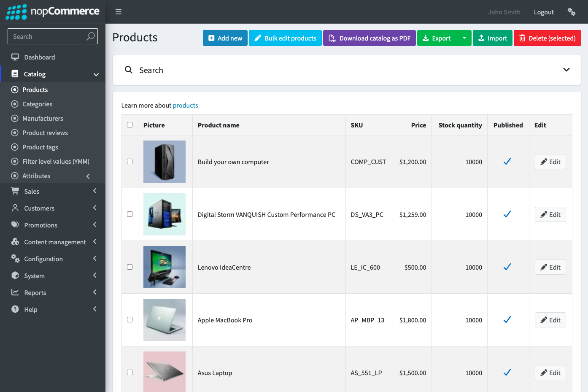Open the Dashboard menu item

point(53,57)
